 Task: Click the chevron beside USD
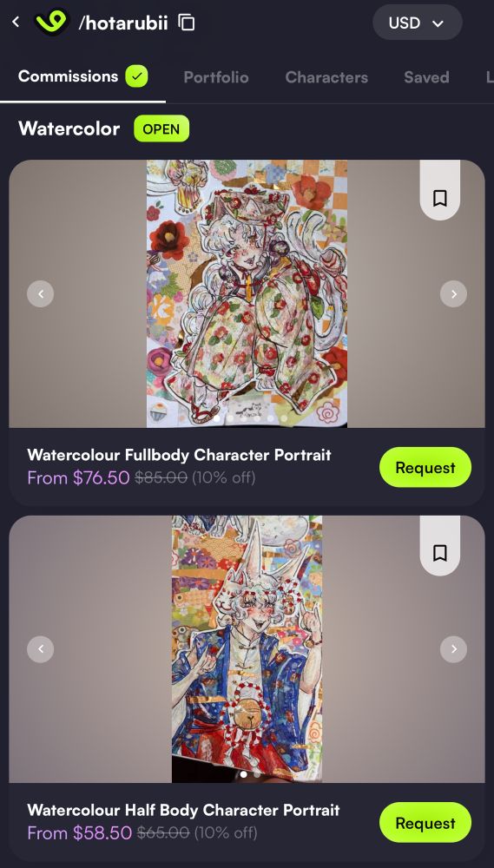click(x=438, y=23)
